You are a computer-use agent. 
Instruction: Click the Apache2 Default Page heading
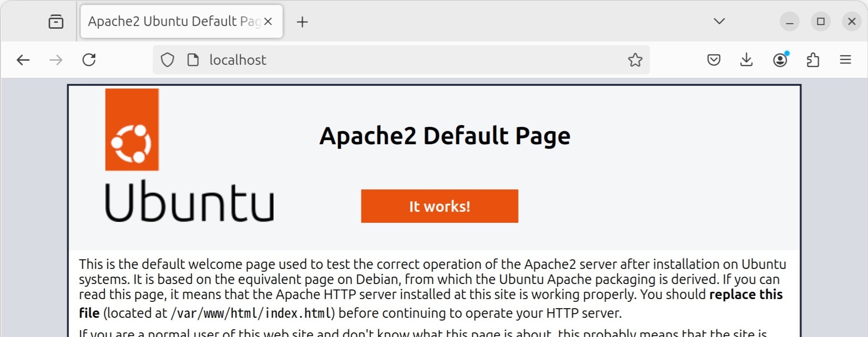[445, 136]
